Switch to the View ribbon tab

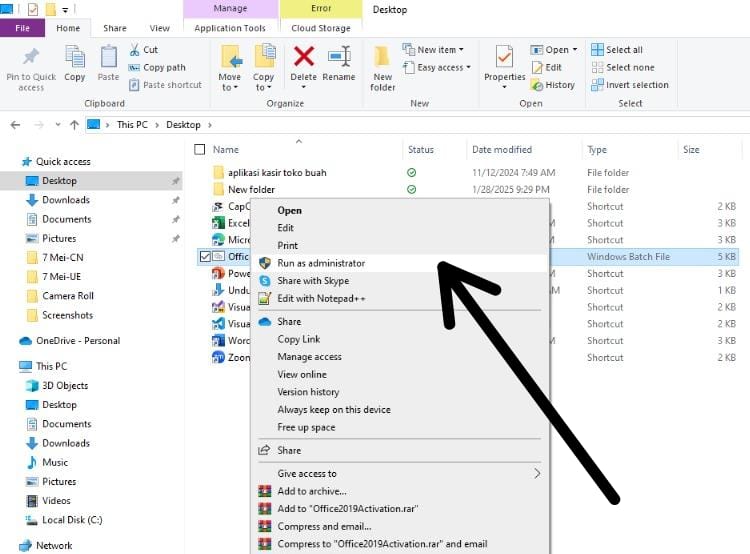pos(159,28)
